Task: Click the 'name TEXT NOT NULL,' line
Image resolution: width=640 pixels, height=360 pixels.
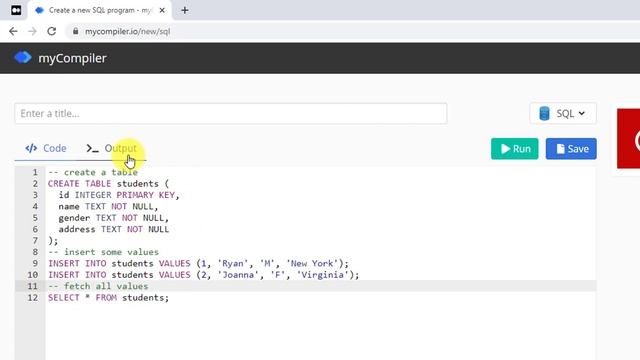Action: pyautogui.click(x=108, y=207)
